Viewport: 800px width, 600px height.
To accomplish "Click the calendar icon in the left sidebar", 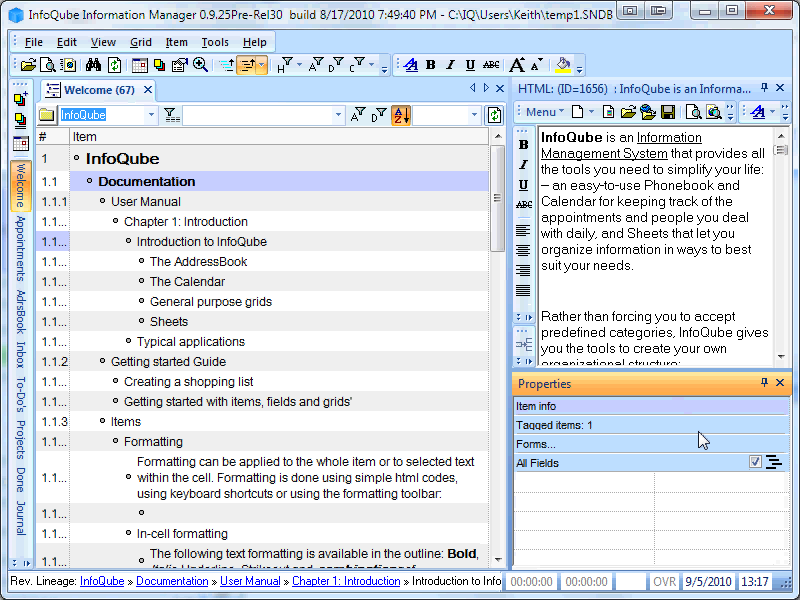I will tap(20, 143).
